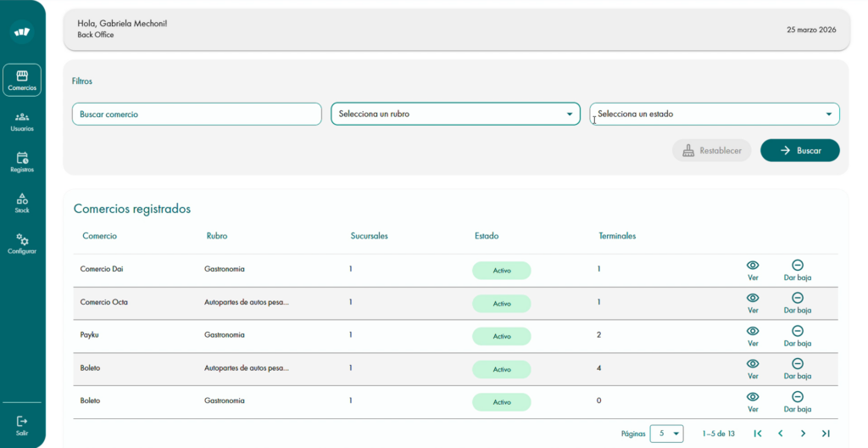The height and width of the screenshot is (448, 868).
Task: View details of Payku
Action: 753,337
